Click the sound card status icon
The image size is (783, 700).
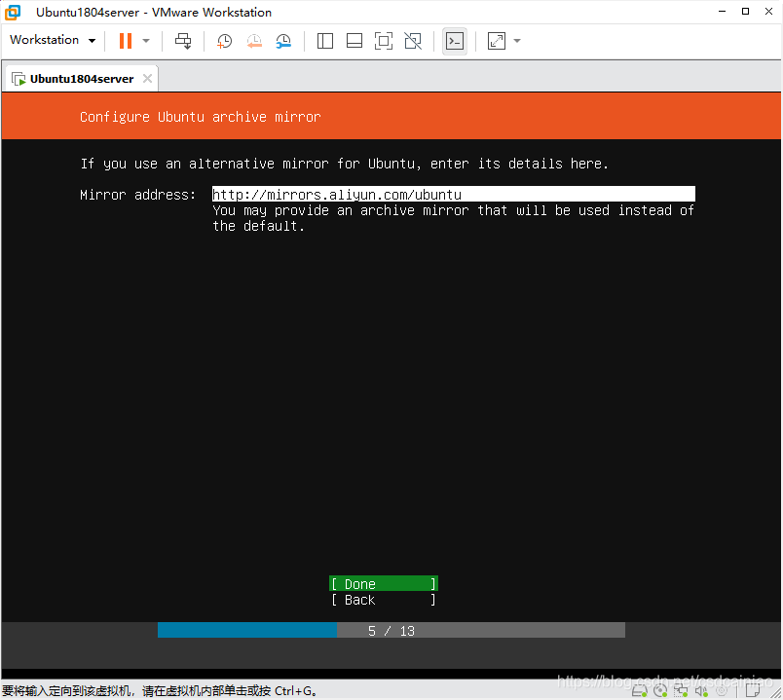[701, 691]
